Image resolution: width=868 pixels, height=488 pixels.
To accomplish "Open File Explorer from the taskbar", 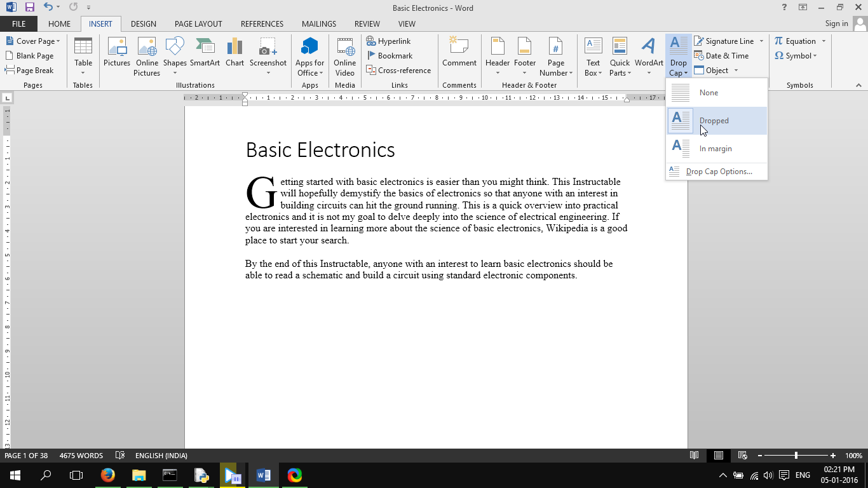I will [x=139, y=475].
